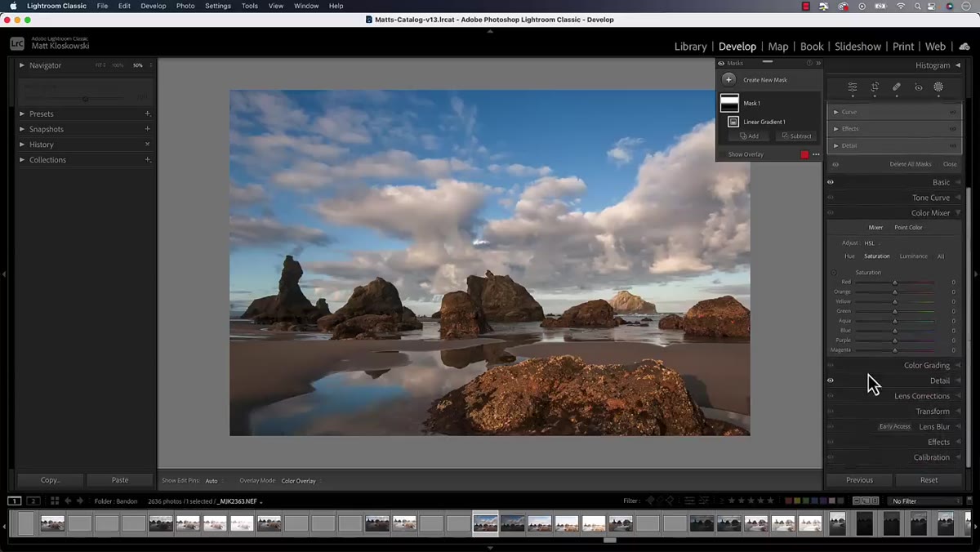Viewport: 980px width, 552px height.
Task: Open the Show Edit Pins Auto dropdown
Action: point(213,481)
